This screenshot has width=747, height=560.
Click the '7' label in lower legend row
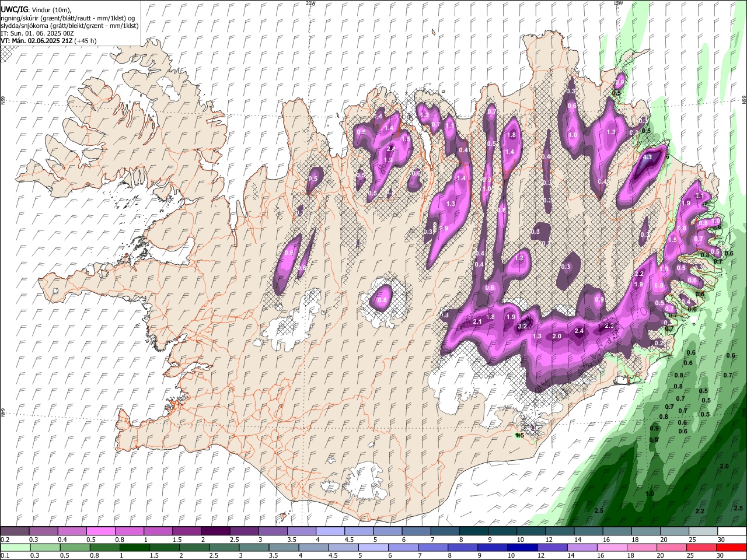[x=420, y=555]
